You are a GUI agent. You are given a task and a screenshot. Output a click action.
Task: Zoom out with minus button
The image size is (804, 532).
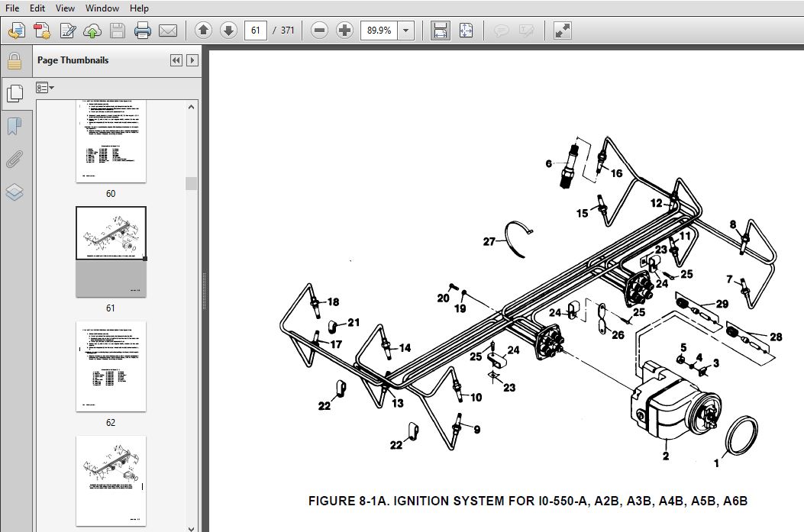(x=319, y=31)
